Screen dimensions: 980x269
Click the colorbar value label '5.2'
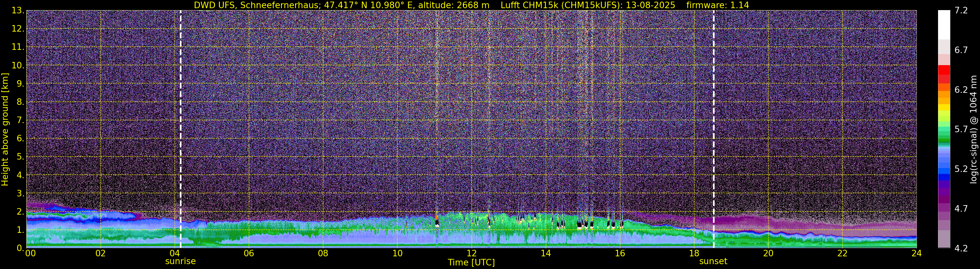click(x=961, y=169)
